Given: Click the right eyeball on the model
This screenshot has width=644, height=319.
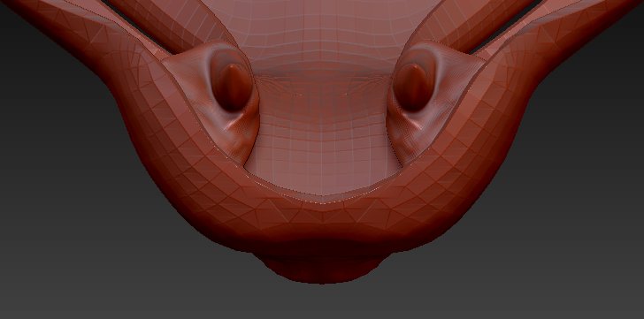Looking at the screenshot, I should [x=413, y=86].
